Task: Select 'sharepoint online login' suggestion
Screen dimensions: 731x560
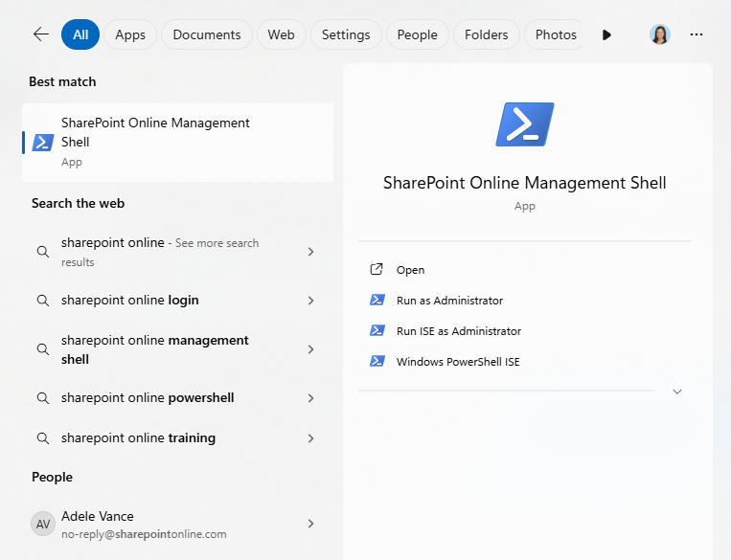Action: click(177, 300)
